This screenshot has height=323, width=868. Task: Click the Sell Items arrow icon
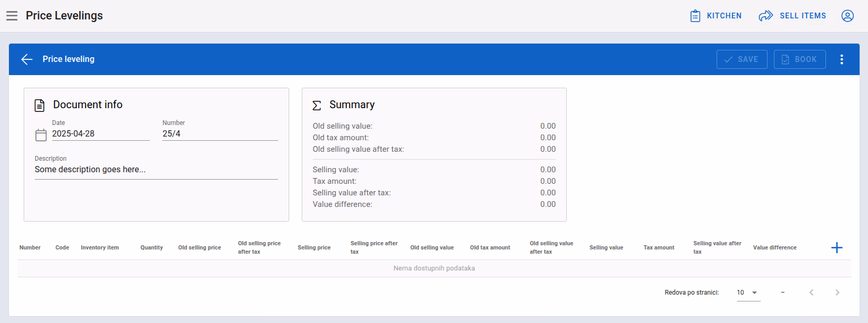point(765,16)
